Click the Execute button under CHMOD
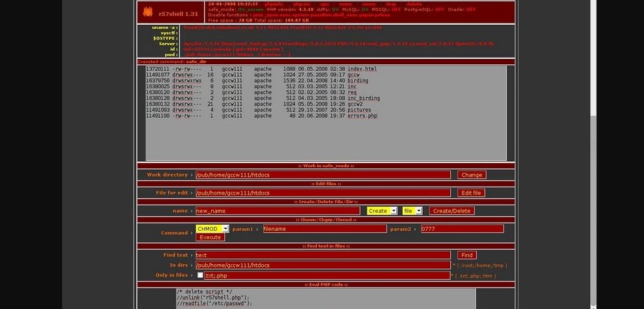Screen dimensions: 644x309 [210, 237]
